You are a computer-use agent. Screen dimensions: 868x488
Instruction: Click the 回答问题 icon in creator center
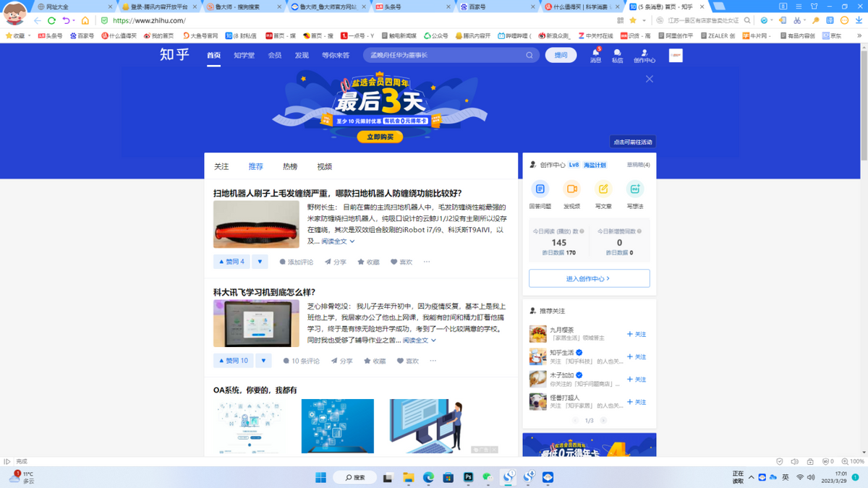point(540,189)
